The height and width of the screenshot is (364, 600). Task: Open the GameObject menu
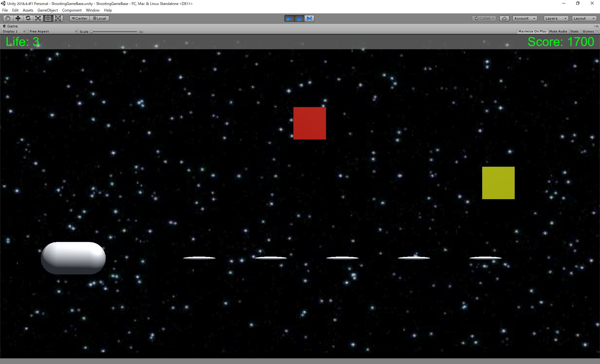47,10
